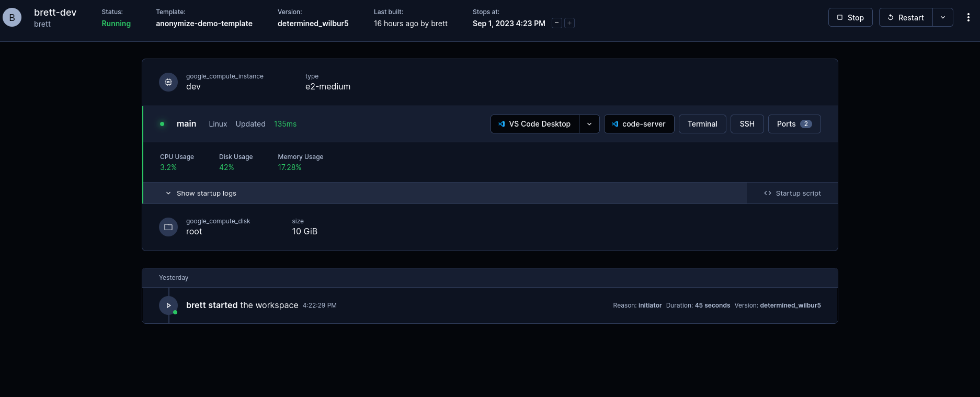Viewport: 980px width, 397px height.
Task: View the Startup script
Action: [792, 193]
